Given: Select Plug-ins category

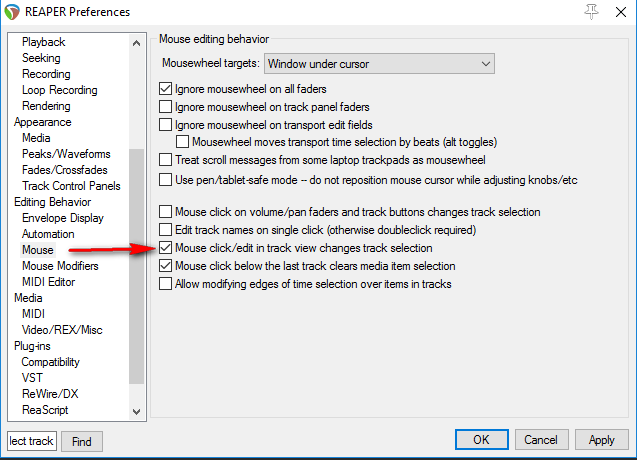Looking at the screenshot, I should coord(32,346).
